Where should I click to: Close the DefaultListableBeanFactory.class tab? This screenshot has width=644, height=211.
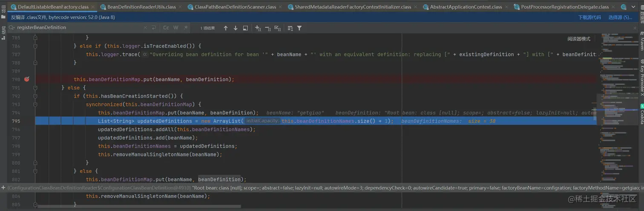pos(93,7)
